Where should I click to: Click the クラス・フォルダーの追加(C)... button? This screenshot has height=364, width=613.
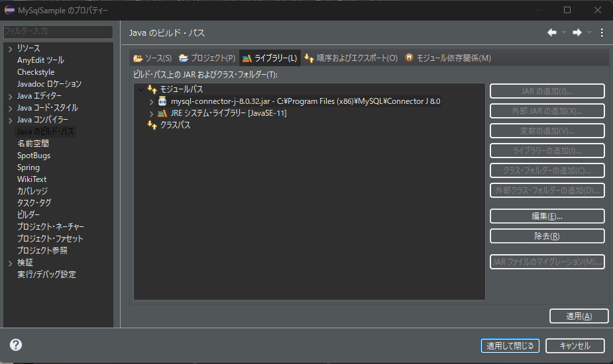pos(547,171)
